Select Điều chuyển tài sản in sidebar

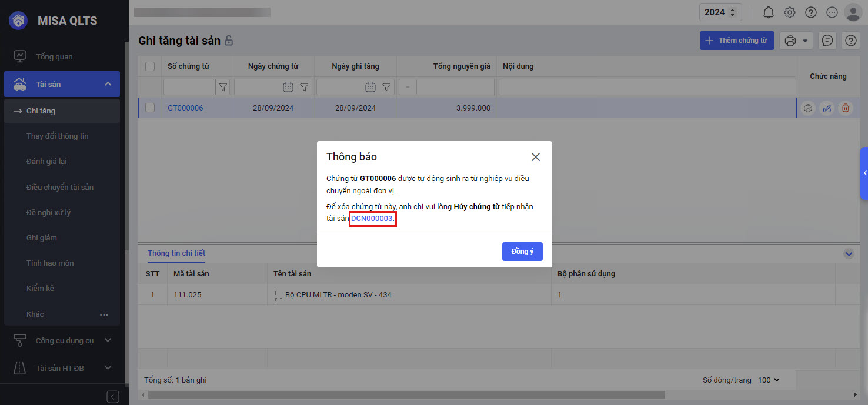[x=60, y=187]
